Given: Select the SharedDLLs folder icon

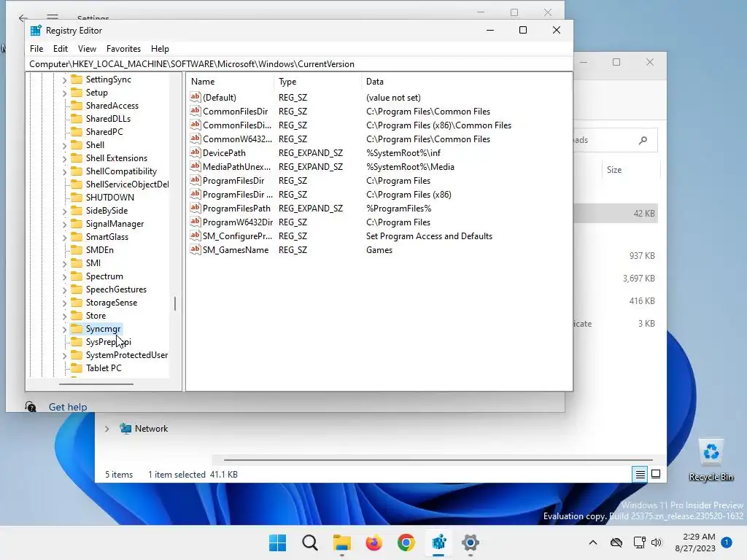Looking at the screenshot, I should click(76, 119).
